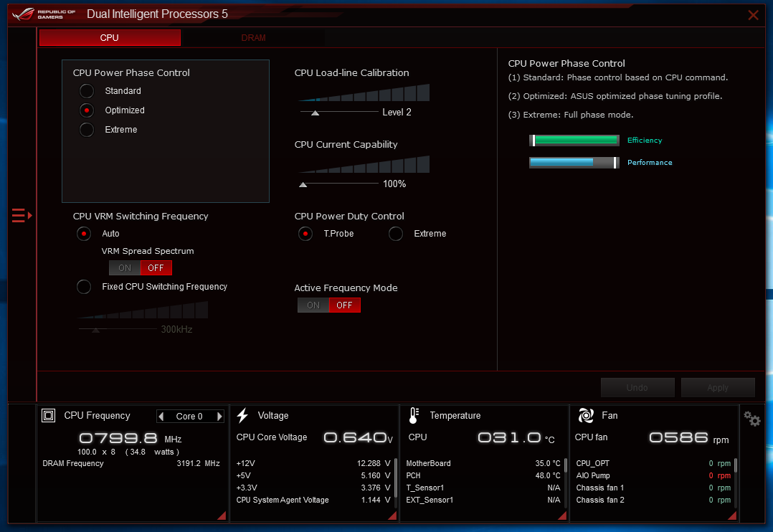This screenshot has height=532, width=773.
Task: Click the MotherBoard temperature row
Action: 483,463
